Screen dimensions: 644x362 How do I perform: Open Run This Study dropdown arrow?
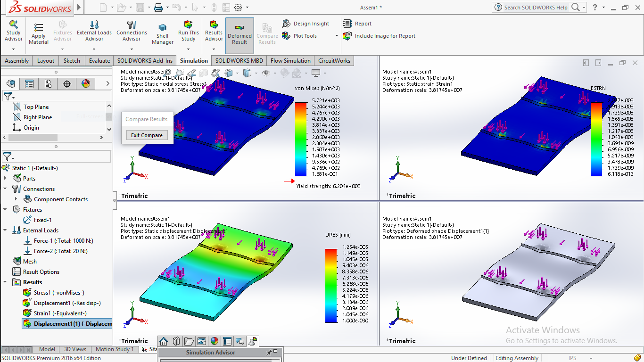(188, 49)
